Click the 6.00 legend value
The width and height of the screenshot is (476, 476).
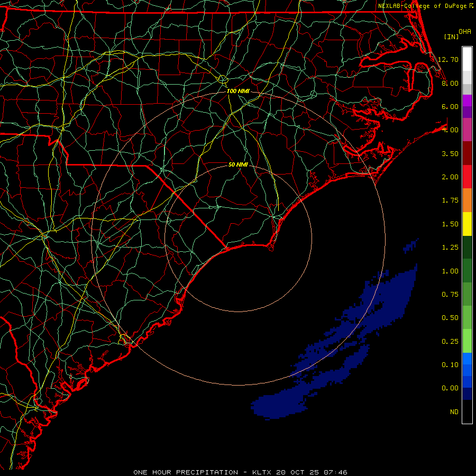[x=450, y=106]
